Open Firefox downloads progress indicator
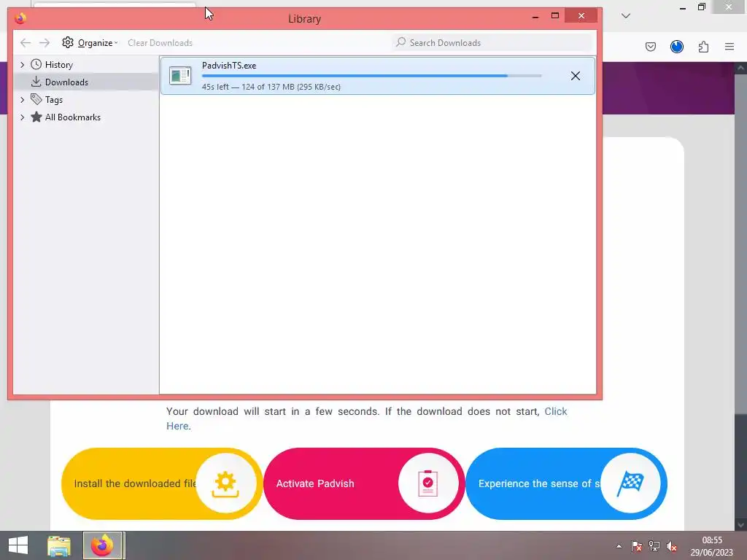Image resolution: width=747 pixels, height=560 pixels. [x=676, y=47]
